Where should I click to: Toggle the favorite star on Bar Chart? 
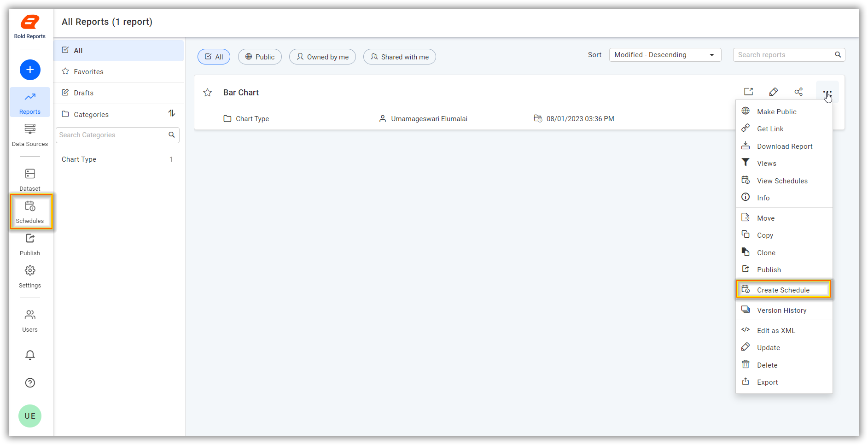click(x=208, y=92)
